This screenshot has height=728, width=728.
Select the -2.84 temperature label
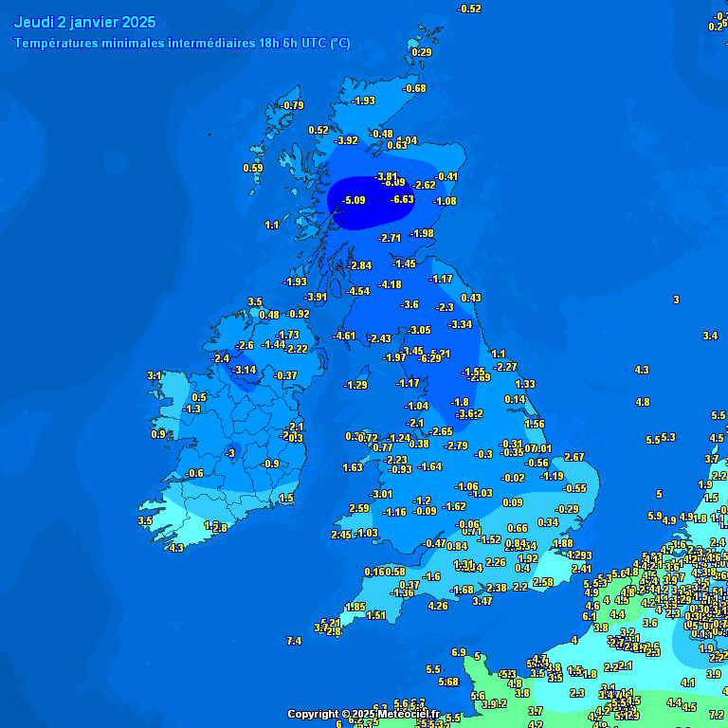click(x=360, y=265)
